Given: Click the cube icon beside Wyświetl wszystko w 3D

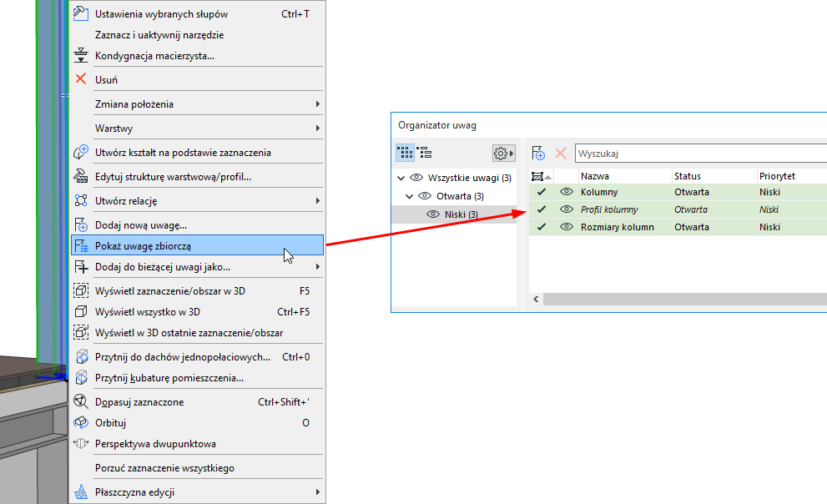Looking at the screenshot, I should [x=81, y=311].
